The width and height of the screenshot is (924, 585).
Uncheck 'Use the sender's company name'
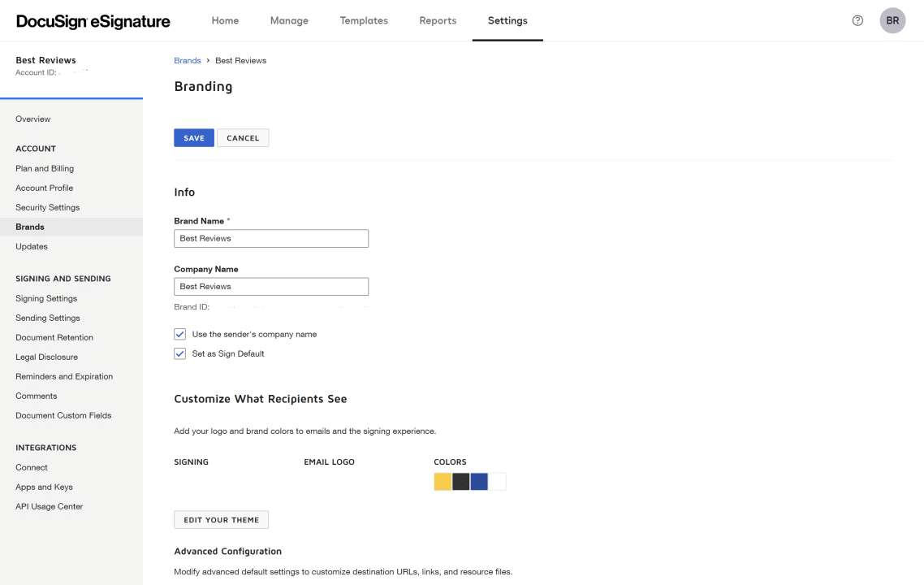[179, 334]
